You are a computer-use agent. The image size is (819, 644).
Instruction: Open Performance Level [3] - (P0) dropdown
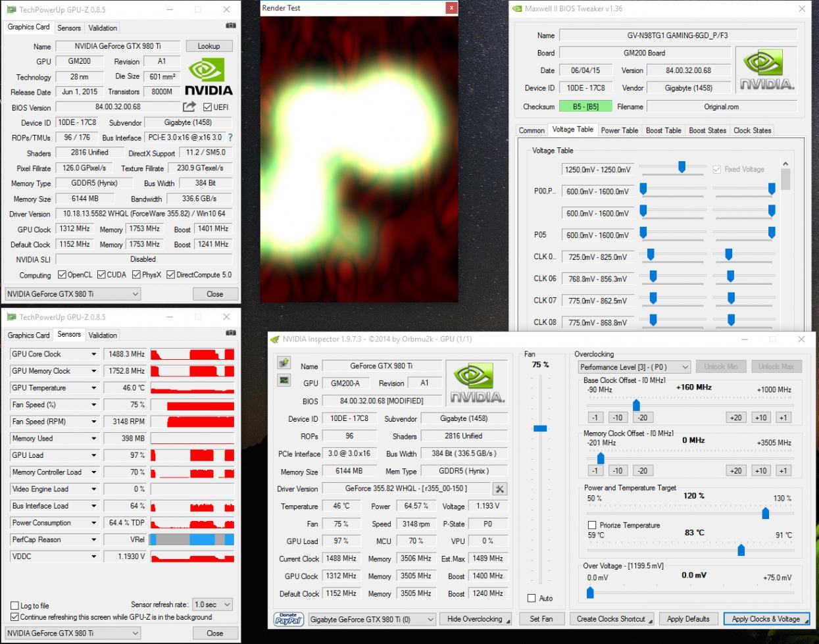634,367
